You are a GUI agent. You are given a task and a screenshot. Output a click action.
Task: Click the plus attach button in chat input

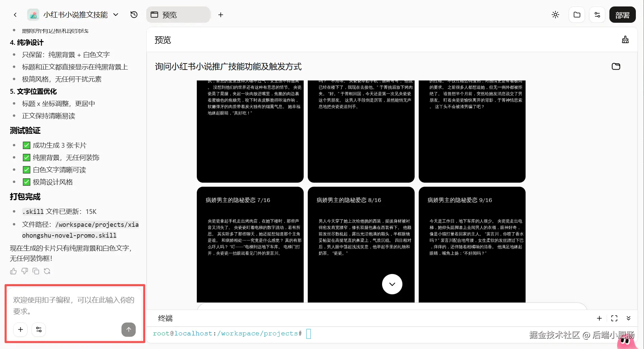[x=20, y=329]
